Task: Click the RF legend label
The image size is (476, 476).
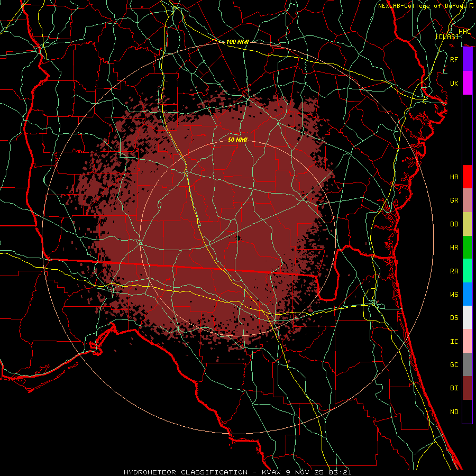Action: point(454,59)
